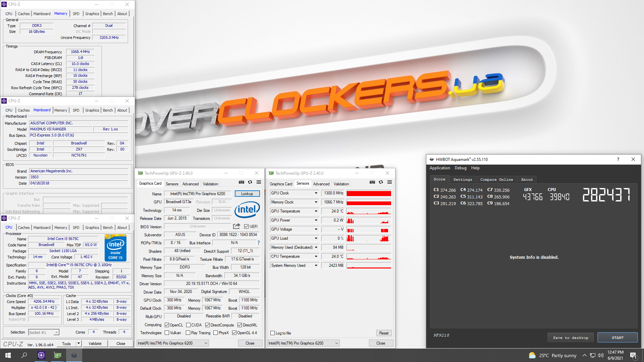Click the Memory Clock red sensor graph
This screenshot has width=644, height=362.
(x=369, y=202)
